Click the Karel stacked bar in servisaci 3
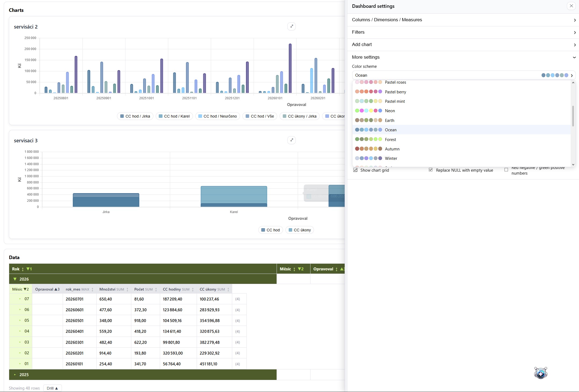Viewport: 579px width, 392px height. 234,196
